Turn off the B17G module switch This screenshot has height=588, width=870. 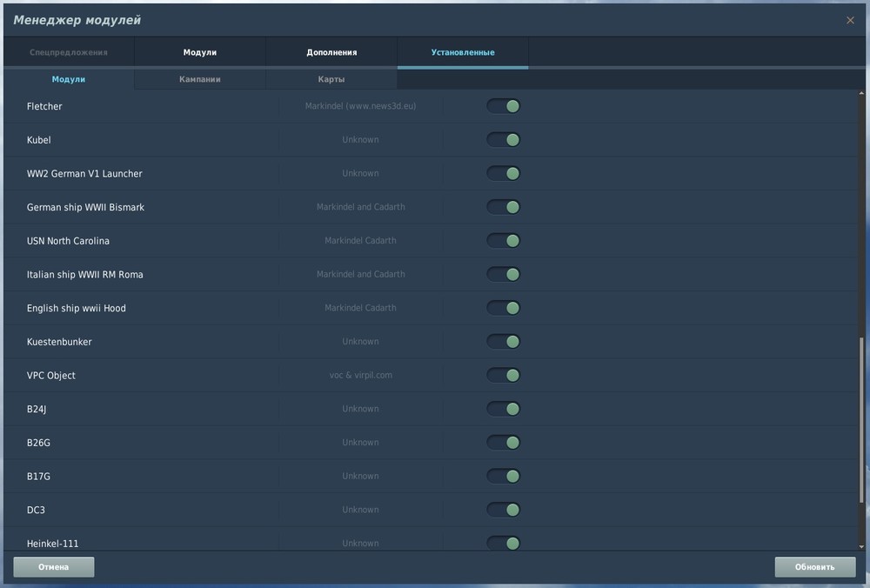click(x=503, y=476)
